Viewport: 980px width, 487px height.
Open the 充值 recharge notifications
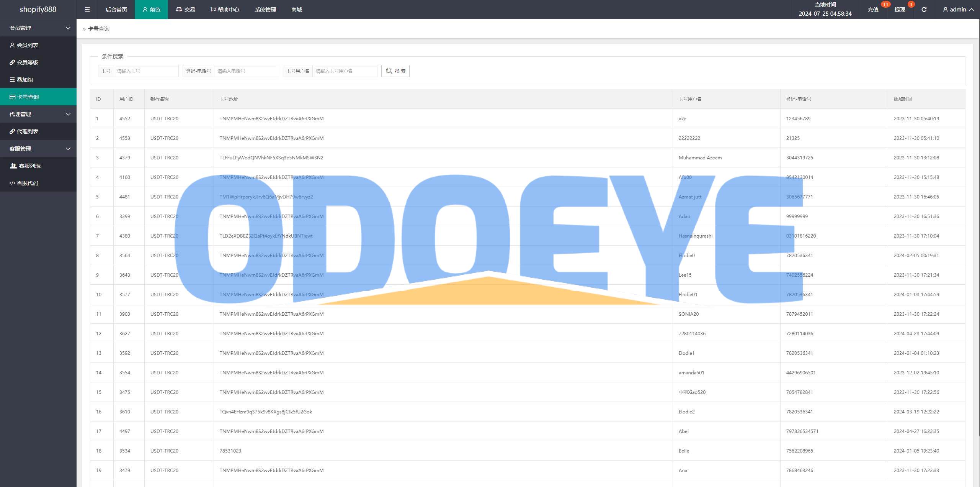(x=873, y=10)
